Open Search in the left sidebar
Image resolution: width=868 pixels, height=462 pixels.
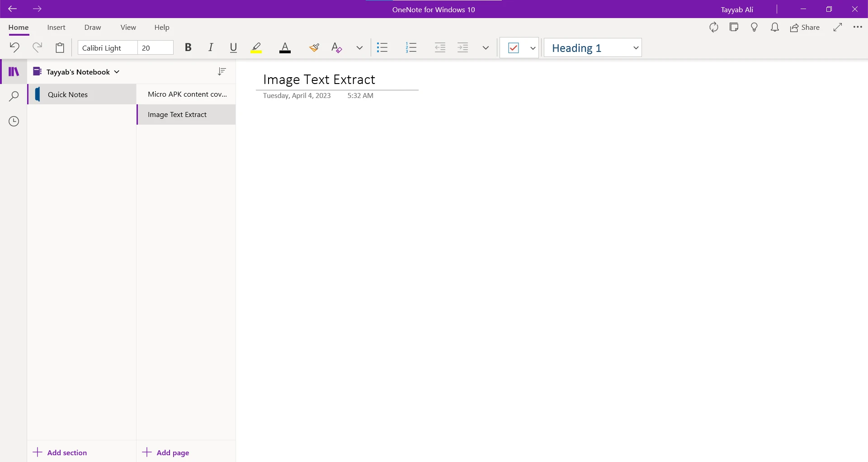[x=14, y=96]
